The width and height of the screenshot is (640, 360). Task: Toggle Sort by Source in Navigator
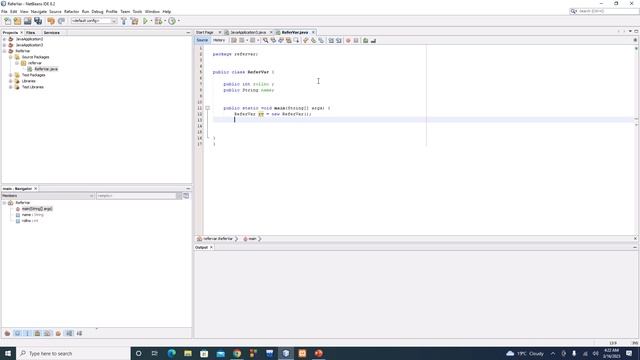[x=79, y=333]
